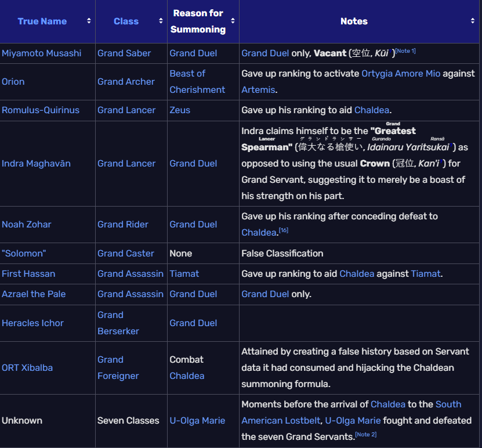The width and height of the screenshot is (482, 448).
Task: Open Grand Duel link in Musashi's notes
Action: tap(265, 53)
